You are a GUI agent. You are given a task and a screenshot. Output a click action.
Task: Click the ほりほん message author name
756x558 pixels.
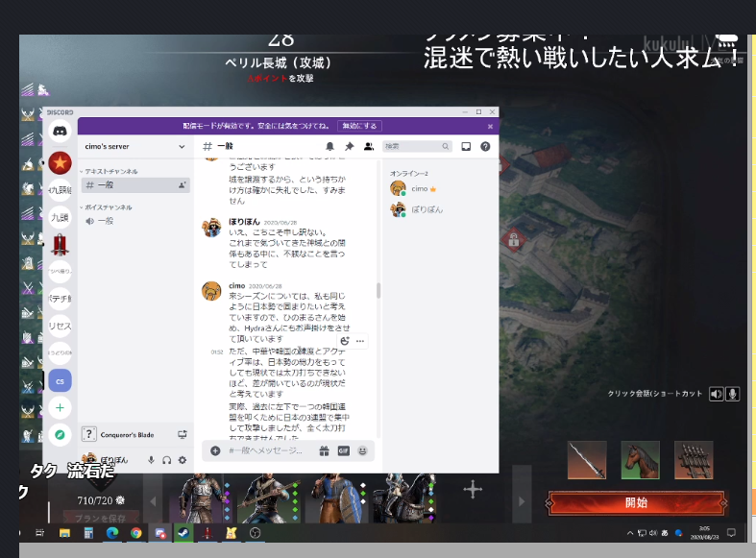[244, 222]
